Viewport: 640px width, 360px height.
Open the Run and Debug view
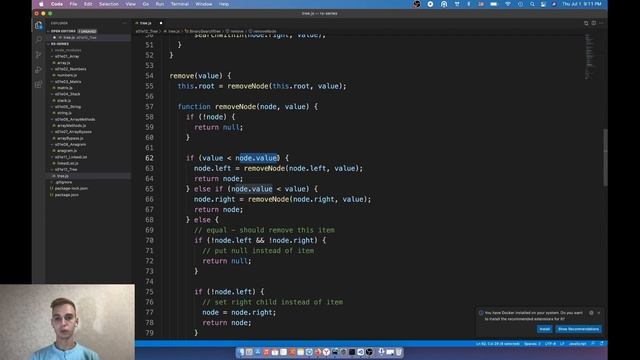coord(38,70)
